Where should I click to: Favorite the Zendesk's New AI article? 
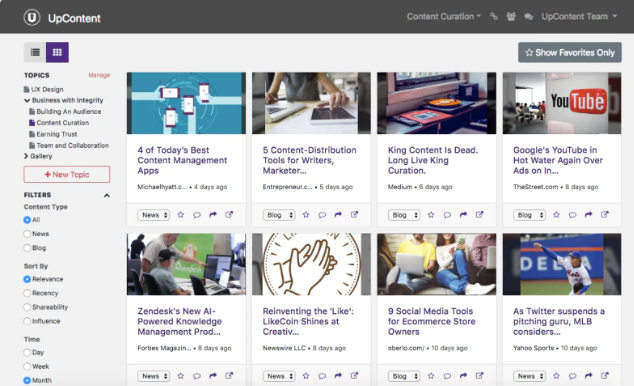pyautogui.click(x=181, y=376)
